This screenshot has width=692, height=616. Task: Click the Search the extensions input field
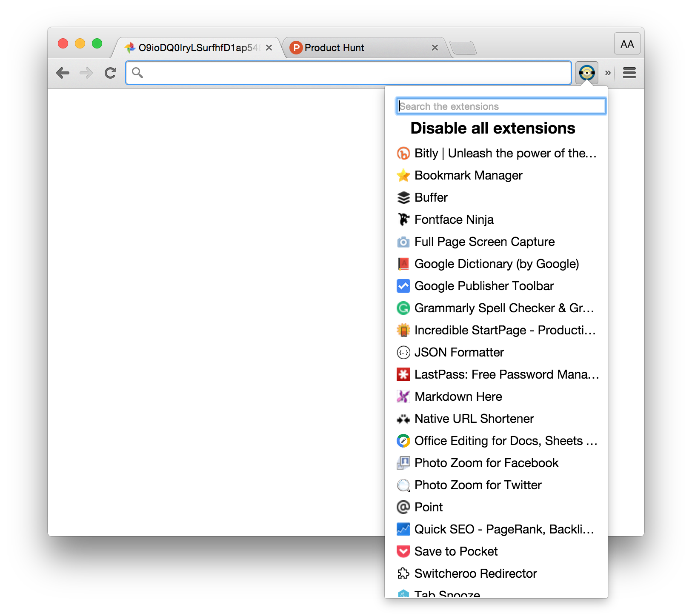(500, 106)
